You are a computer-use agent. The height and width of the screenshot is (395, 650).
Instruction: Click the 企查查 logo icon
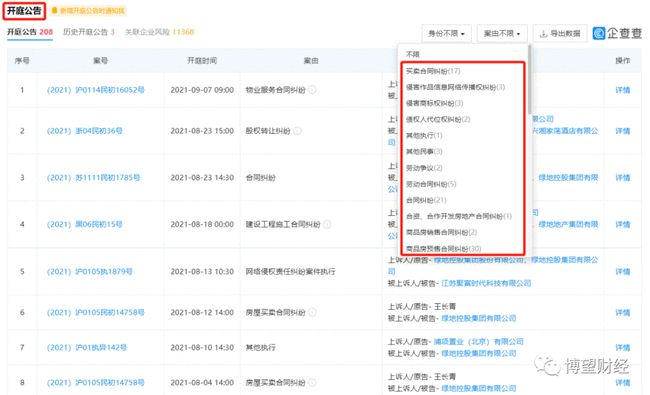pos(599,33)
